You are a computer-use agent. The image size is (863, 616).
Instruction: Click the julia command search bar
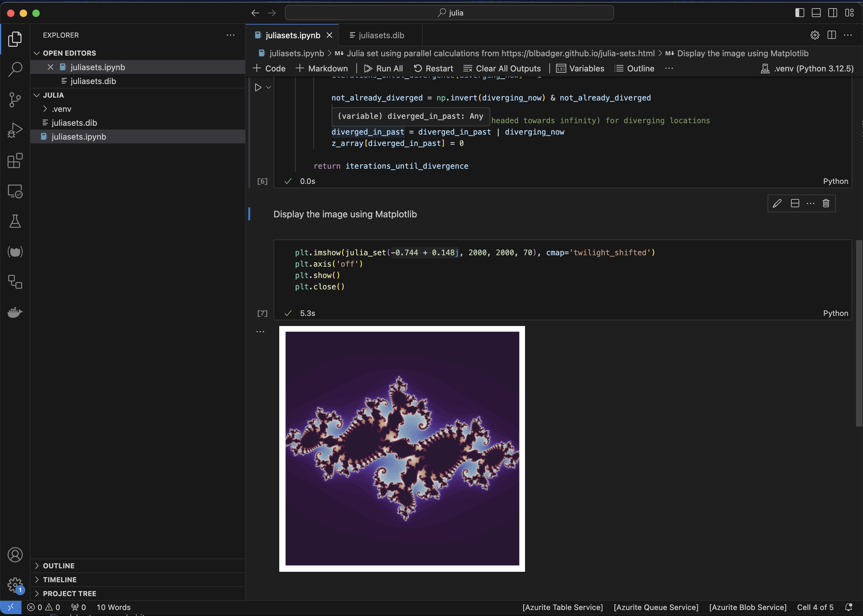tap(450, 13)
